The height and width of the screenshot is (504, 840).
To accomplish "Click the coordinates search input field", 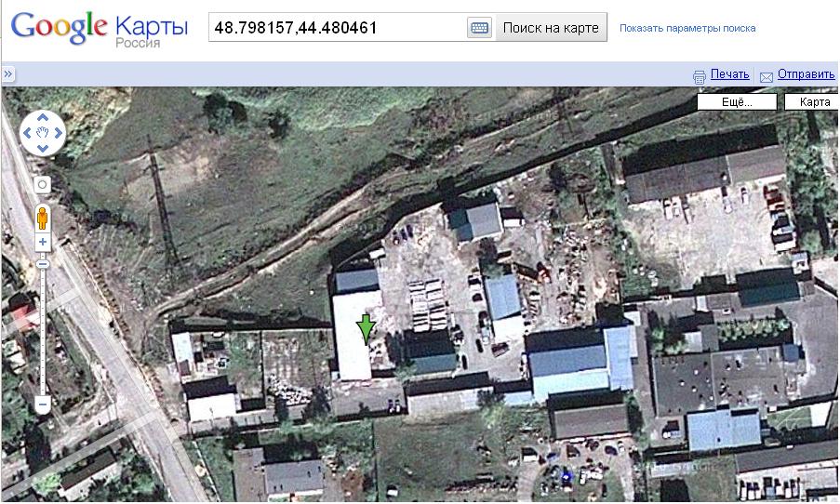I will coord(337,27).
